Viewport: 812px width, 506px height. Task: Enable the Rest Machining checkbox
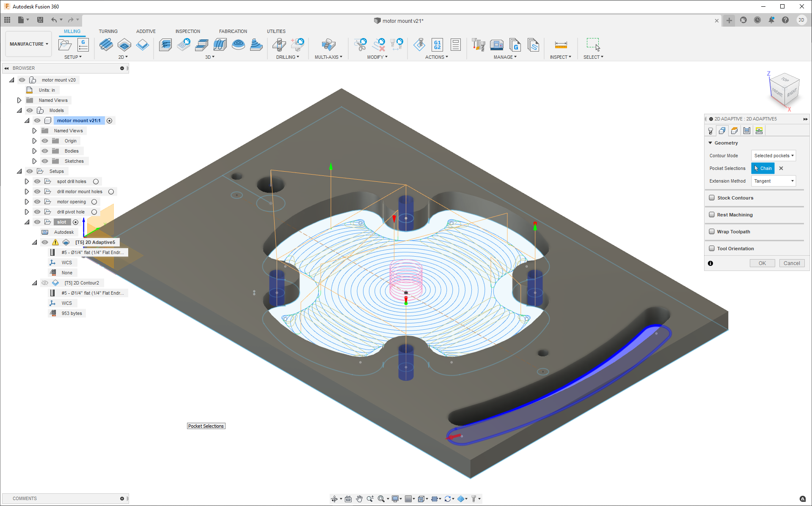[713, 215]
